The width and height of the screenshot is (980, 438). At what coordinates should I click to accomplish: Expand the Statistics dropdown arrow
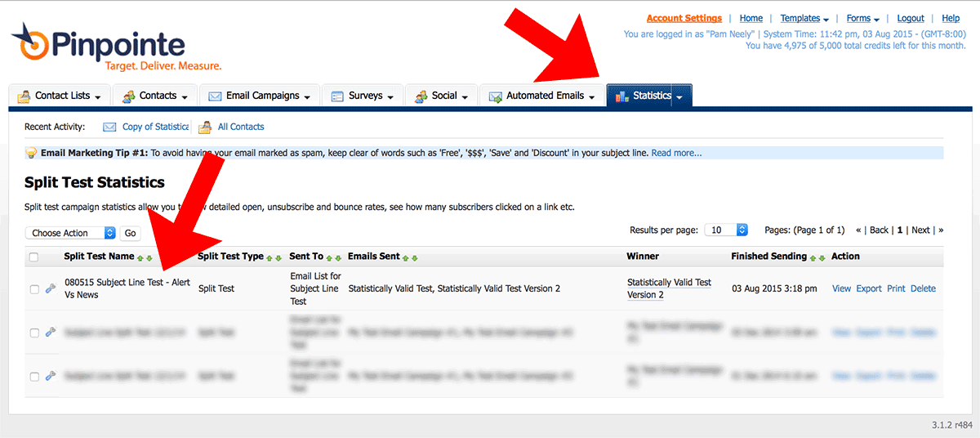(679, 97)
